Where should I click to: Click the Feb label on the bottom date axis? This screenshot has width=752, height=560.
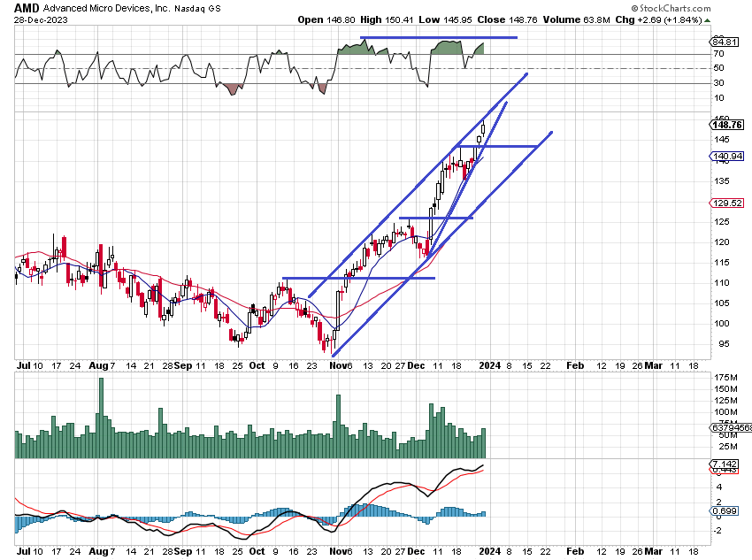coord(575,551)
